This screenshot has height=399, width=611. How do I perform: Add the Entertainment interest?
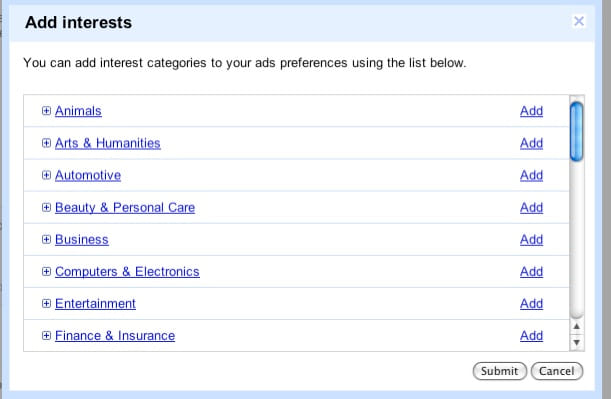click(532, 304)
